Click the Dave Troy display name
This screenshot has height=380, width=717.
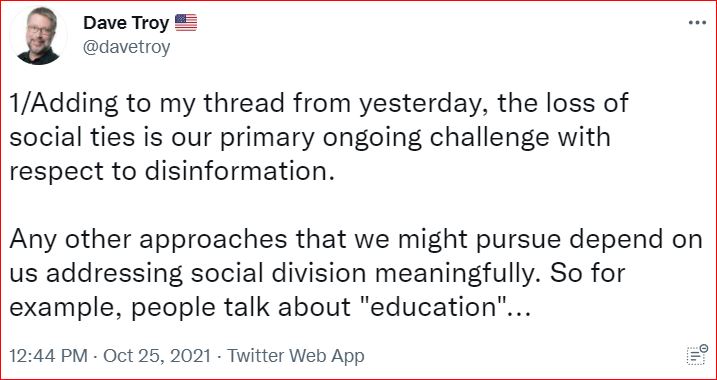(x=126, y=23)
